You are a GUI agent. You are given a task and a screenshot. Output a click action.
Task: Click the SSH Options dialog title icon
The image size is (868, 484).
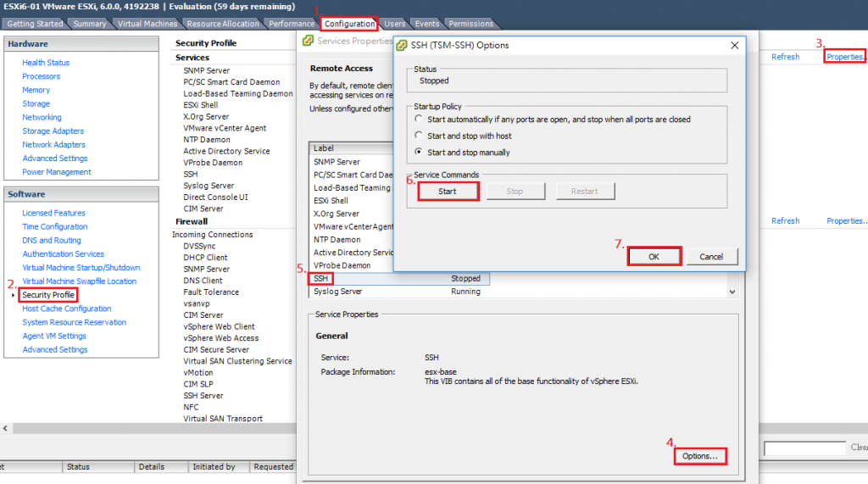[402, 46]
